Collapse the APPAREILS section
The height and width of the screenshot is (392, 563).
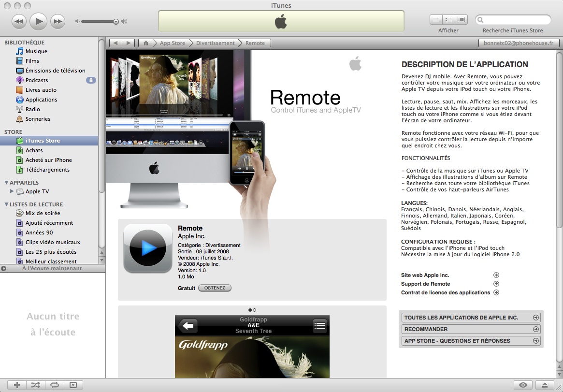[6, 182]
